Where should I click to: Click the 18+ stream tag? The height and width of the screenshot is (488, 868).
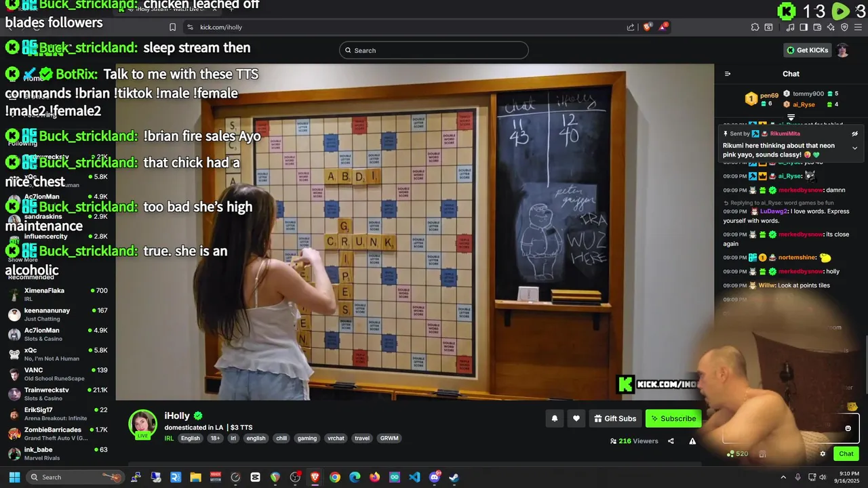coord(215,439)
